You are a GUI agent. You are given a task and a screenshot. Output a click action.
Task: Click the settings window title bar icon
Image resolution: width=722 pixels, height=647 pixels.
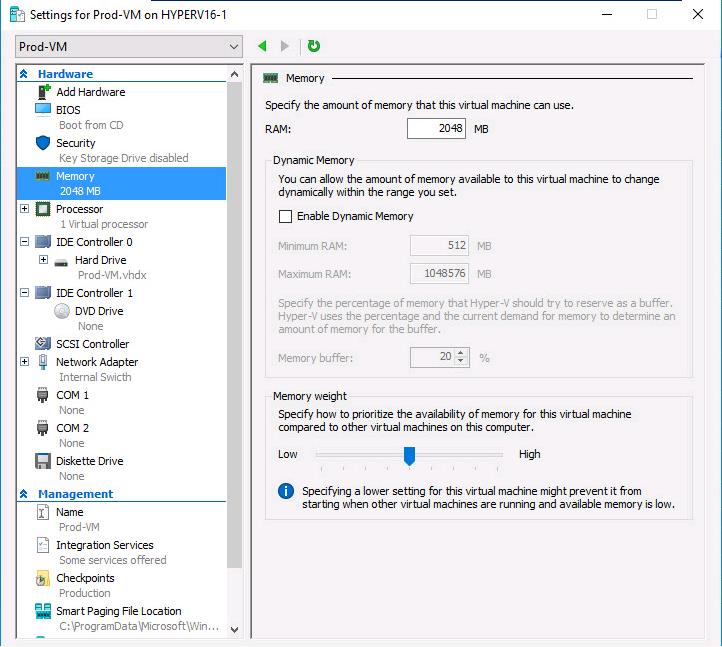click(x=17, y=14)
